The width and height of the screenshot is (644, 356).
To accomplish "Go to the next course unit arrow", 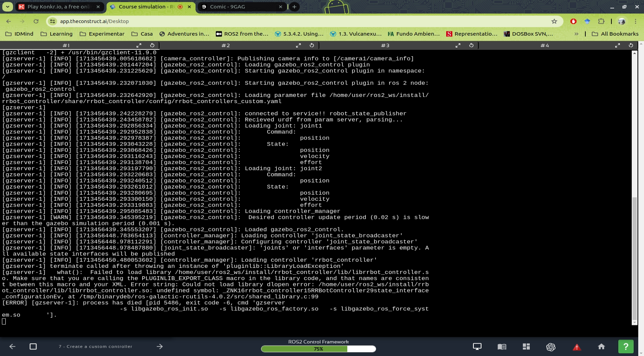I will (160, 346).
